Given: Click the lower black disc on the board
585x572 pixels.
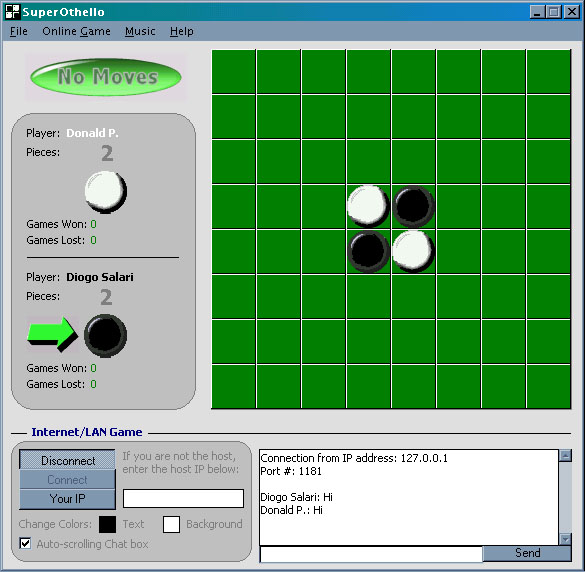Looking at the screenshot, I should [x=368, y=251].
